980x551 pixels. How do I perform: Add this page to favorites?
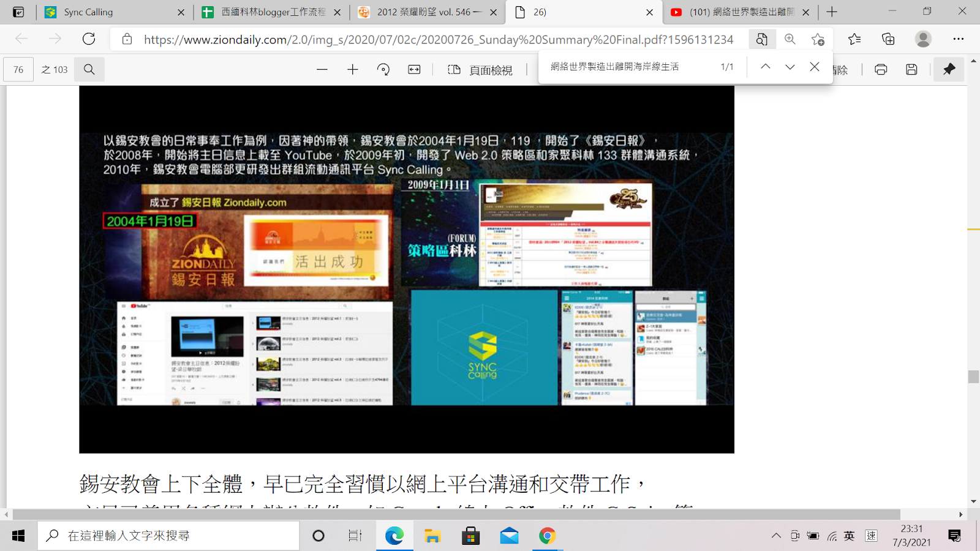818,39
